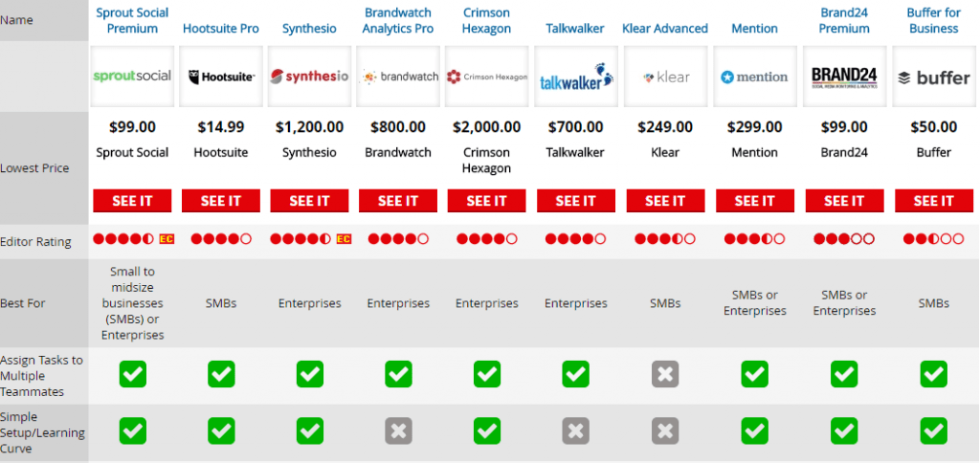Image resolution: width=980 pixels, height=463 pixels.
Task: Click the Sprout Social logo image
Action: coord(132,77)
